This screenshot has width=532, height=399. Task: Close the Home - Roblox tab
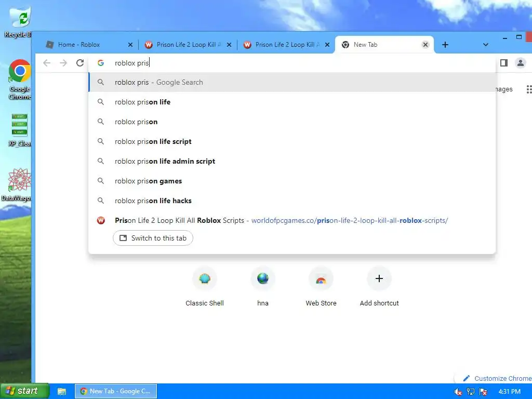coord(130,45)
